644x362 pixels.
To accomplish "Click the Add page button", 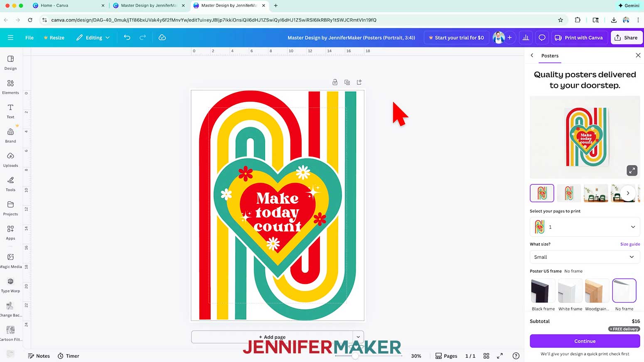I will 272,337.
